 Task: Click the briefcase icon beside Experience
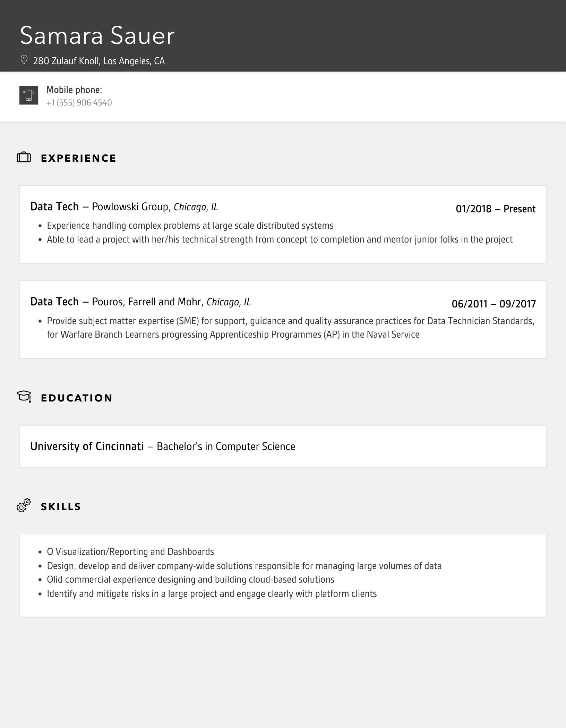tap(24, 158)
